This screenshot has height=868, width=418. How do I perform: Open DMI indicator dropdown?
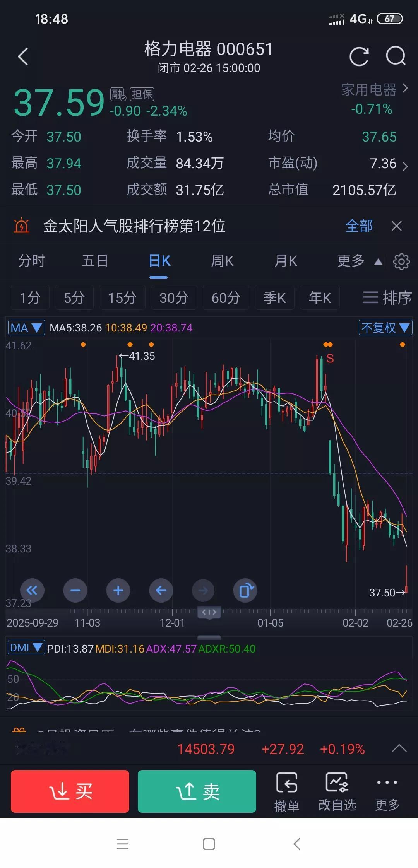pos(26,648)
